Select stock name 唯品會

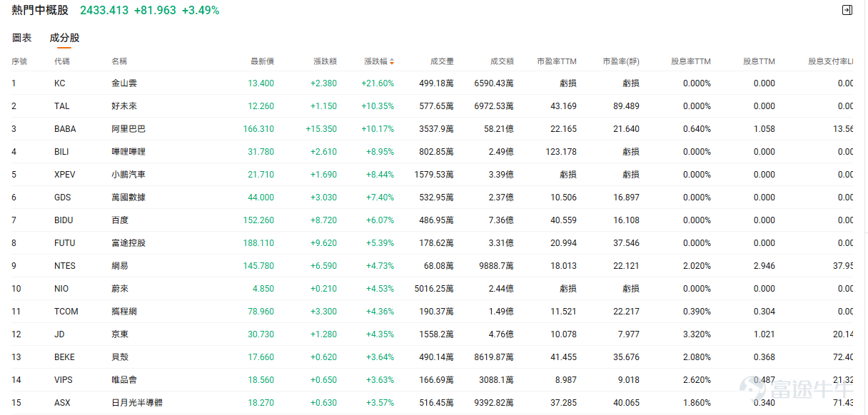coord(124,380)
